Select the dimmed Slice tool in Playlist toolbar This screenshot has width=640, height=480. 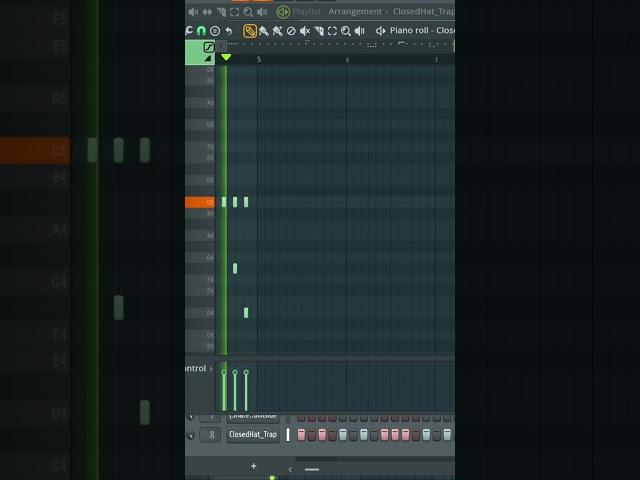tap(221, 12)
